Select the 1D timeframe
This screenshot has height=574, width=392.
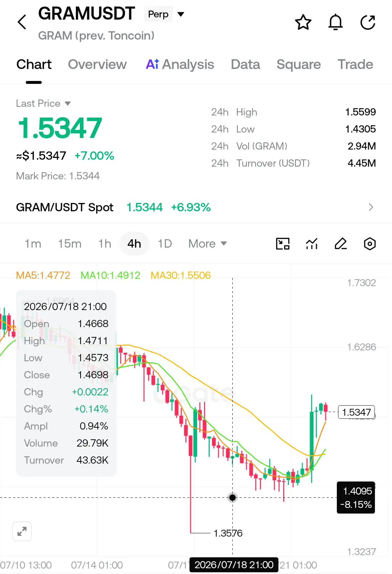coord(165,244)
